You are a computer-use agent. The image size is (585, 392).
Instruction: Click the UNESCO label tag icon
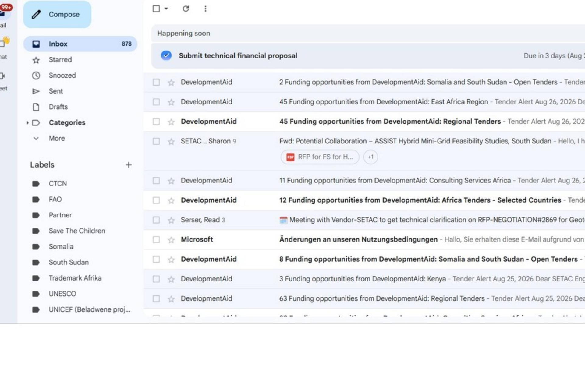(x=36, y=294)
